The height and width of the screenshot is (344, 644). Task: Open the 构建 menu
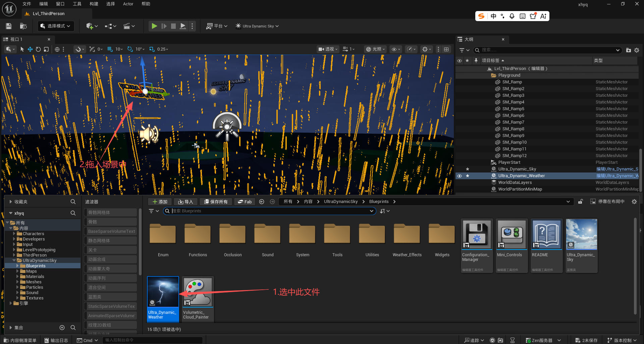(x=94, y=4)
